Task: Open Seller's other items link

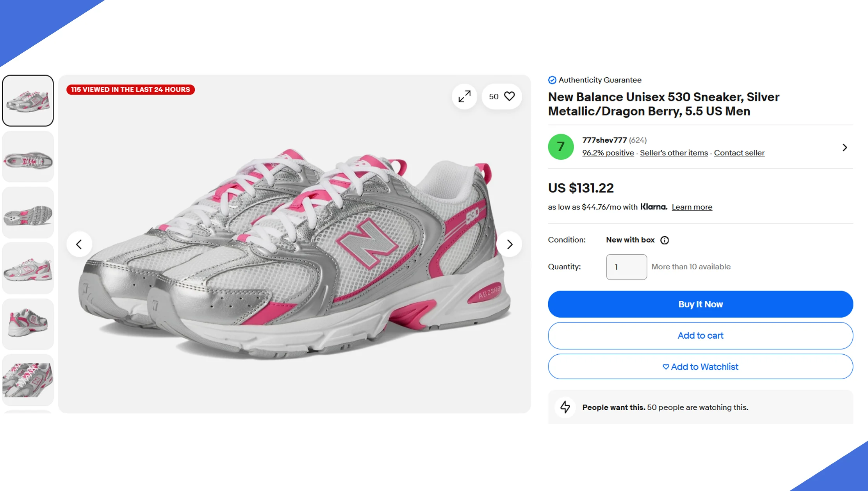Action: pyautogui.click(x=674, y=153)
